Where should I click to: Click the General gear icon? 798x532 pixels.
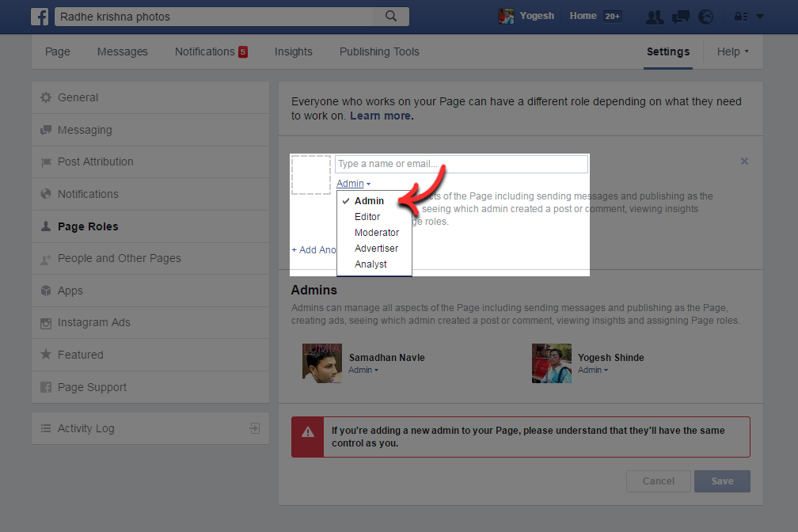(46, 97)
